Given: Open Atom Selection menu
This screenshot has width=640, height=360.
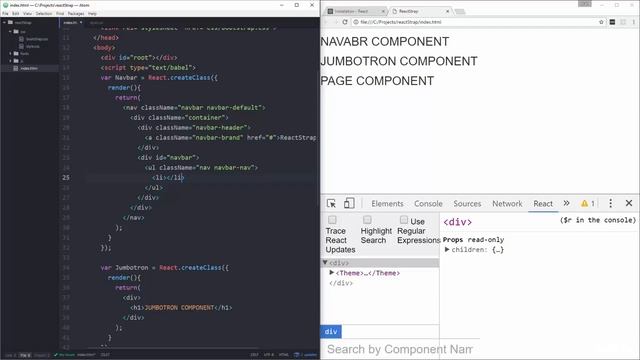Looking at the screenshot, I should [44, 13].
